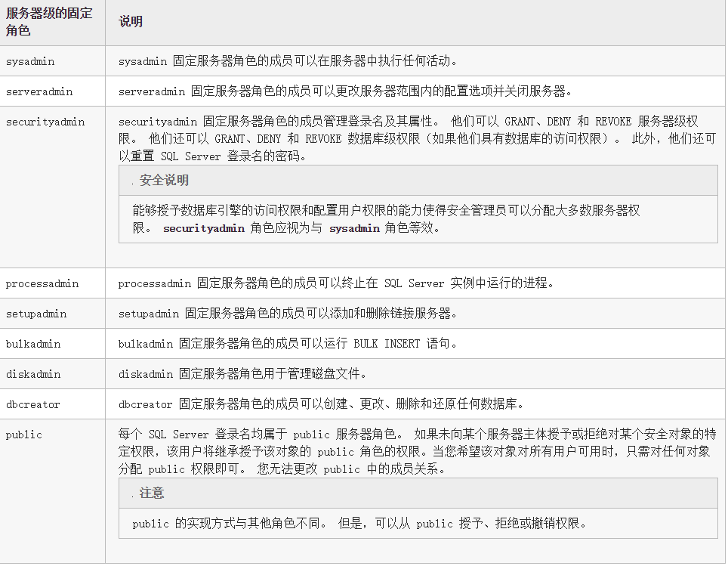
Task: Select the setupadmin role name cell
Action: click(36, 314)
